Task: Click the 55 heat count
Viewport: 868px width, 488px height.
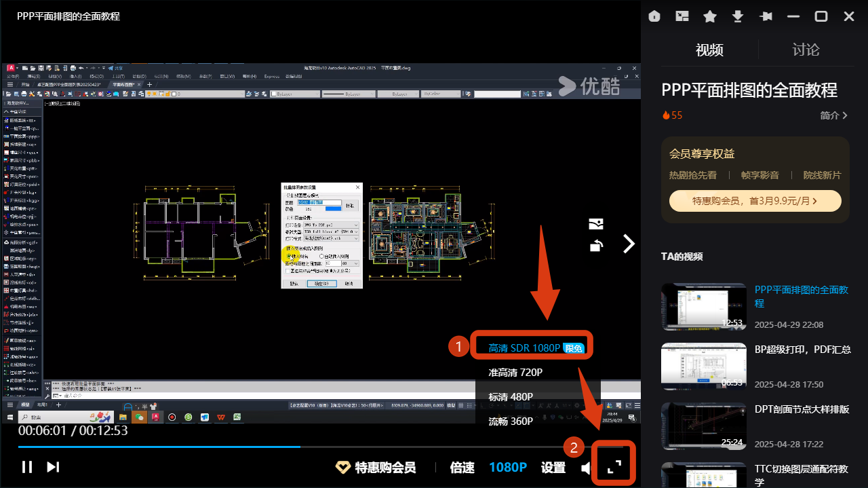Action: [672, 115]
